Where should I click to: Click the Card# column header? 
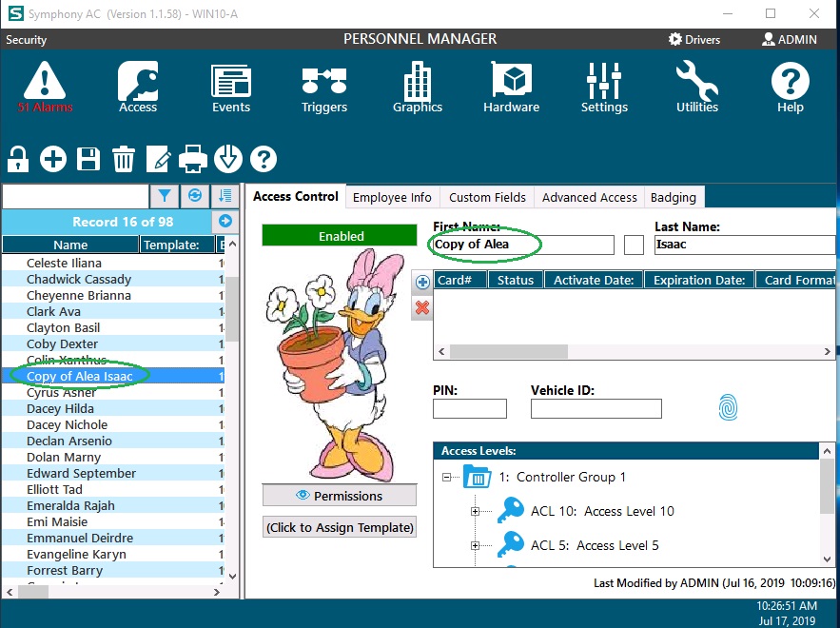[460, 280]
